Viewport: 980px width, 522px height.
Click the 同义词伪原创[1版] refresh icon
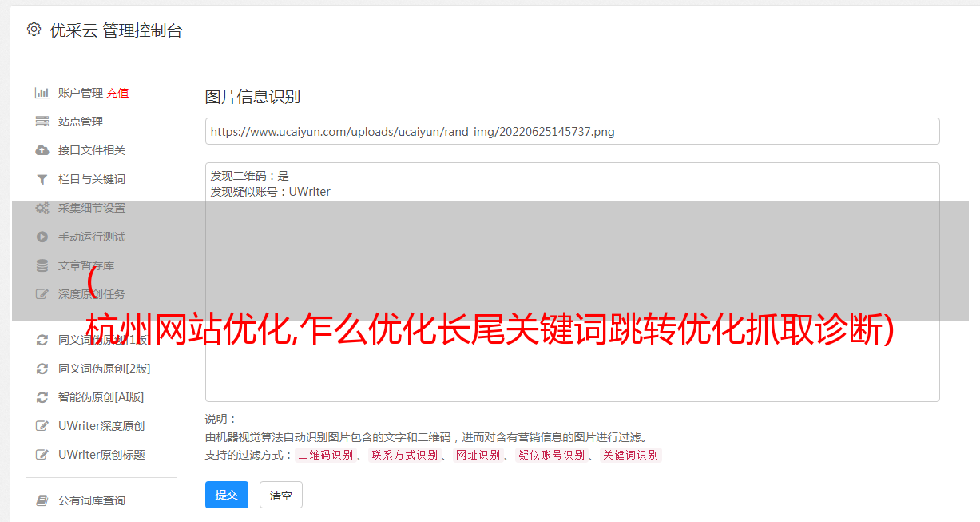[42, 340]
